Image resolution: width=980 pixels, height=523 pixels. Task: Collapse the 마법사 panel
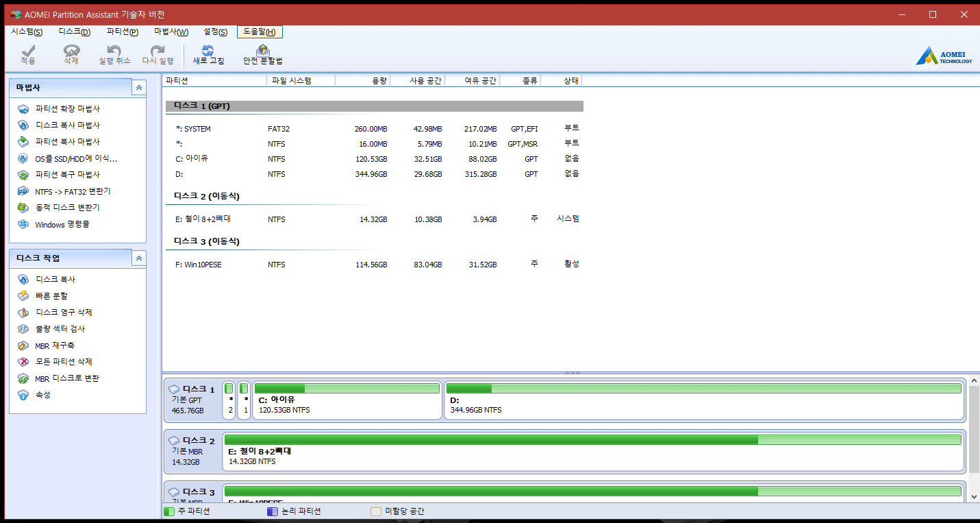point(139,88)
